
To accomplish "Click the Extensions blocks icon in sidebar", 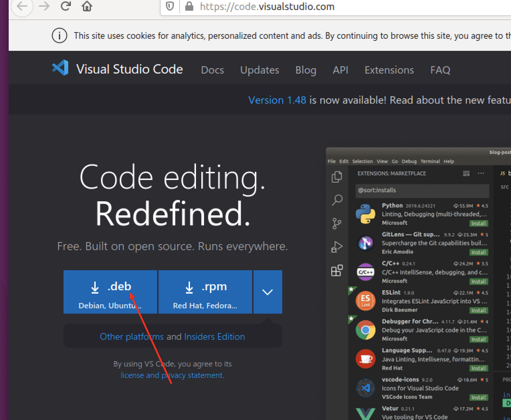I will coord(337,270).
